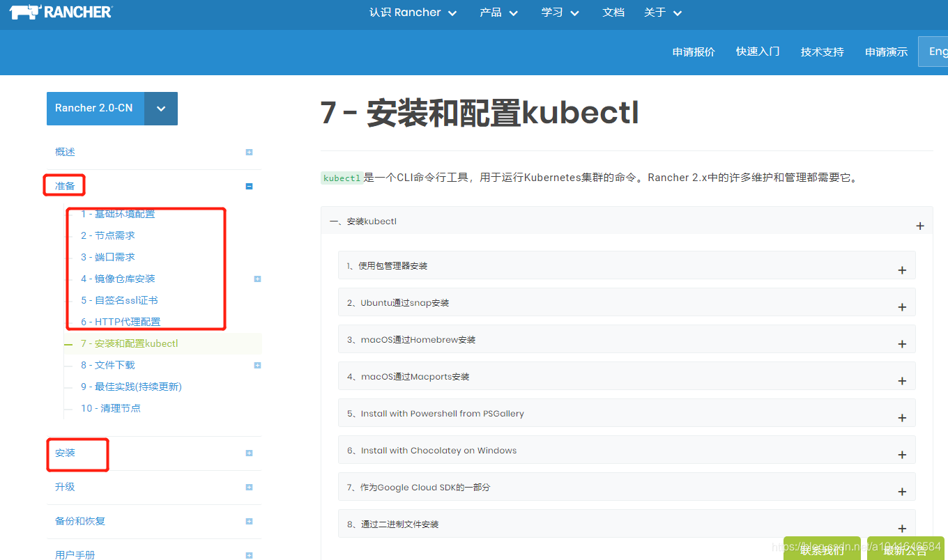
Task: Expand the 用户手册 sidebar section
Action: pyautogui.click(x=249, y=554)
